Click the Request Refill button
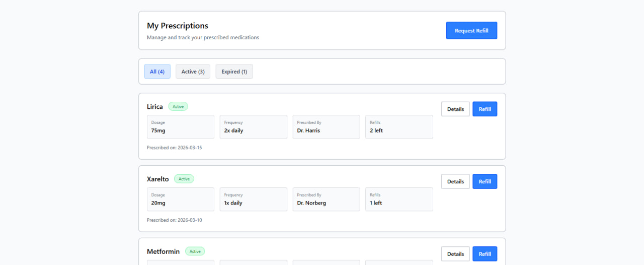 coord(471,31)
